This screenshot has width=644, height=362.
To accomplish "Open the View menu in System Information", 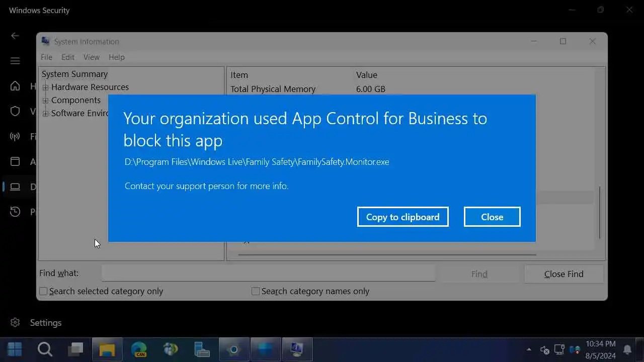I will 92,57.
